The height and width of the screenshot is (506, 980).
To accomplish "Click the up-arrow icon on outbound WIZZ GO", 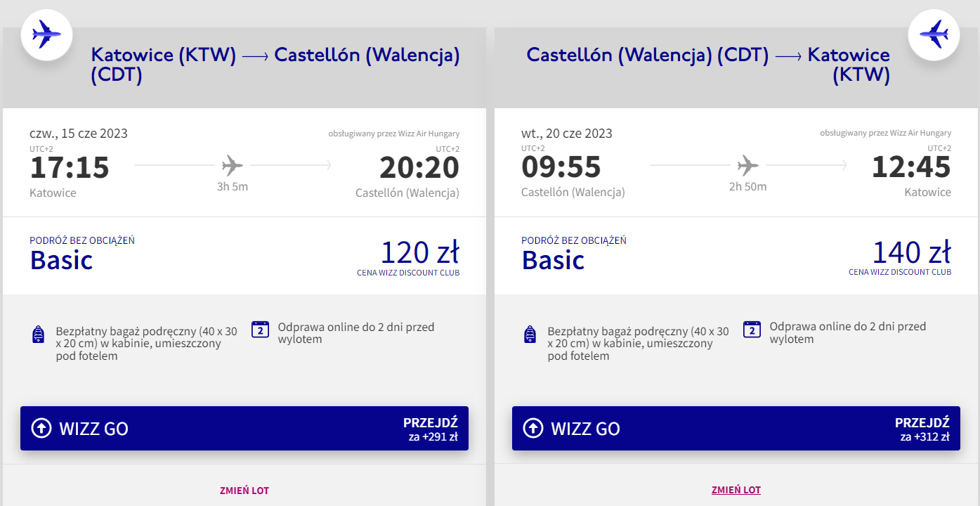I will point(42,428).
